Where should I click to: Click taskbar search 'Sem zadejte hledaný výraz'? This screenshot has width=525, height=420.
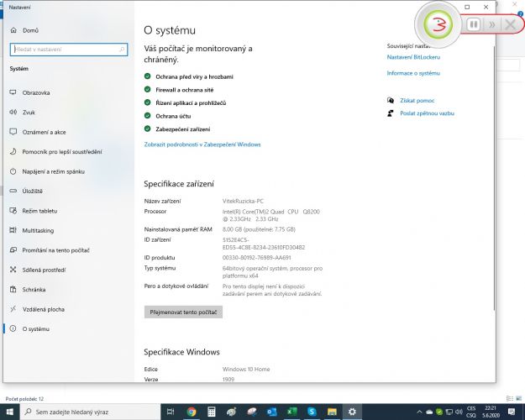[91, 412]
